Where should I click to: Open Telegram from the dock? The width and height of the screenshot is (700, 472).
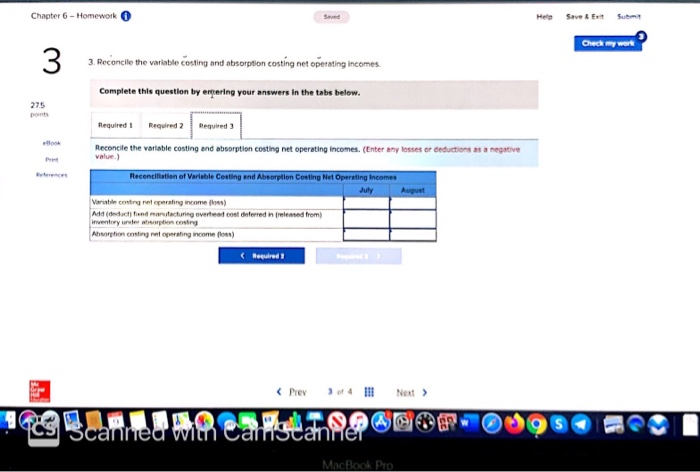[581, 424]
